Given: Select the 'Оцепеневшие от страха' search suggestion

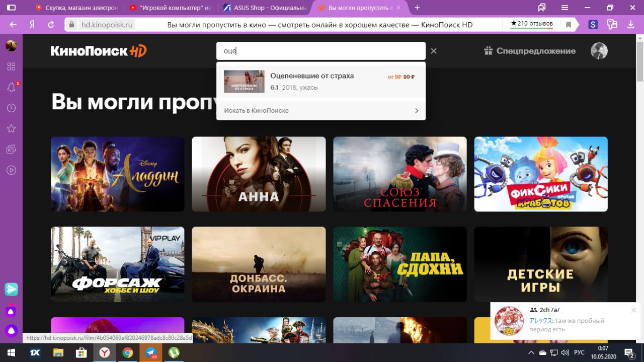Looking at the screenshot, I should pos(321,81).
